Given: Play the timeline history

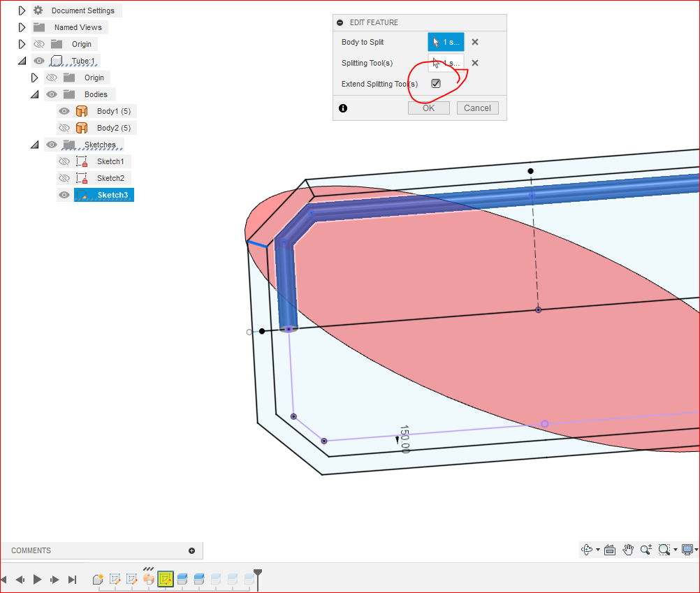Looking at the screenshot, I should (x=38, y=580).
